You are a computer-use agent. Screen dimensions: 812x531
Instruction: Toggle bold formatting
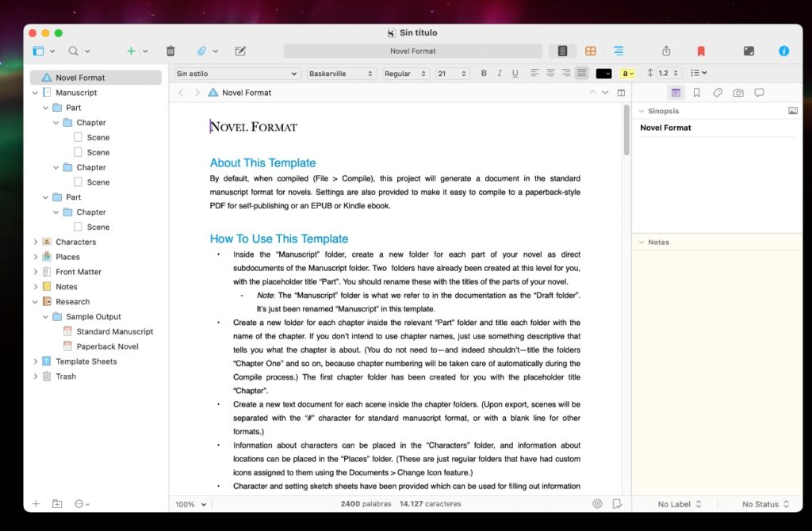click(484, 73)
